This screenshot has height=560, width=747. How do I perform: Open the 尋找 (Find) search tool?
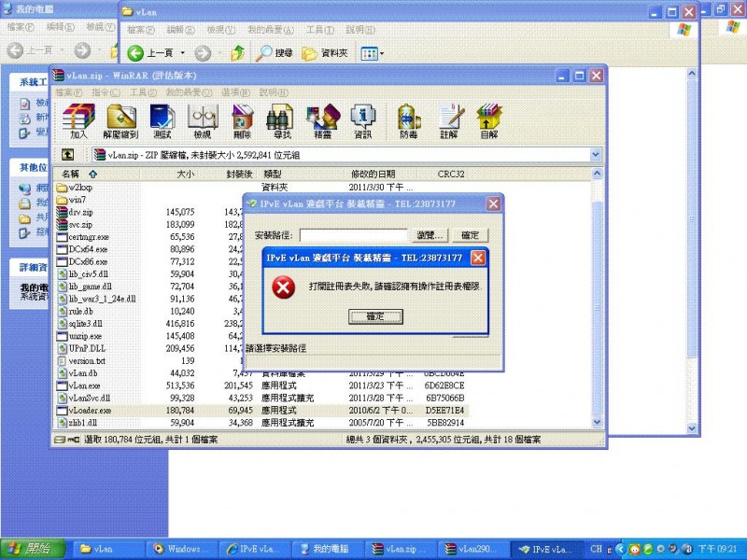click(x=280, y=121)
